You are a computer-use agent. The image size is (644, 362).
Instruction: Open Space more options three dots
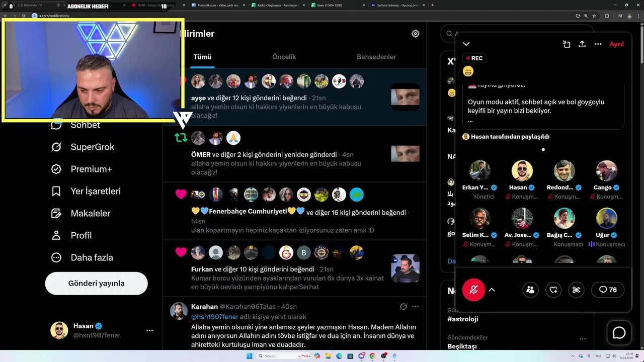coord(598,44)
